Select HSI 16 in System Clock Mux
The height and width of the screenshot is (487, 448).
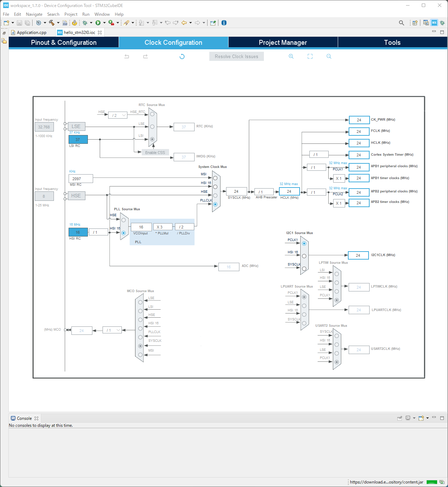coord(215,187)
